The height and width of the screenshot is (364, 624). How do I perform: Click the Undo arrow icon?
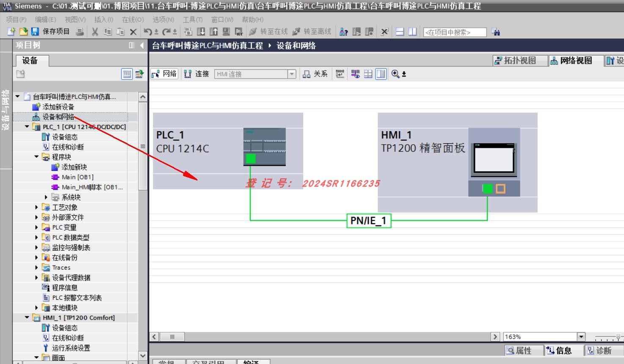point(148,32)
